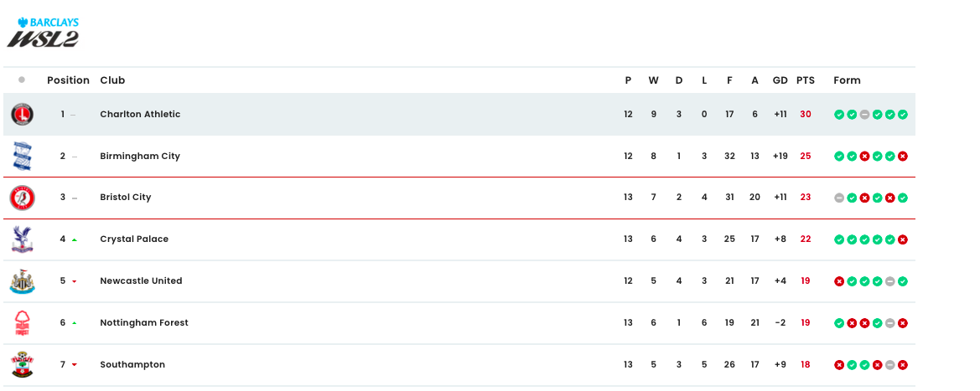
Task: Click the Nottingham Forest tree badge
Action: click(x=22, y=323)
